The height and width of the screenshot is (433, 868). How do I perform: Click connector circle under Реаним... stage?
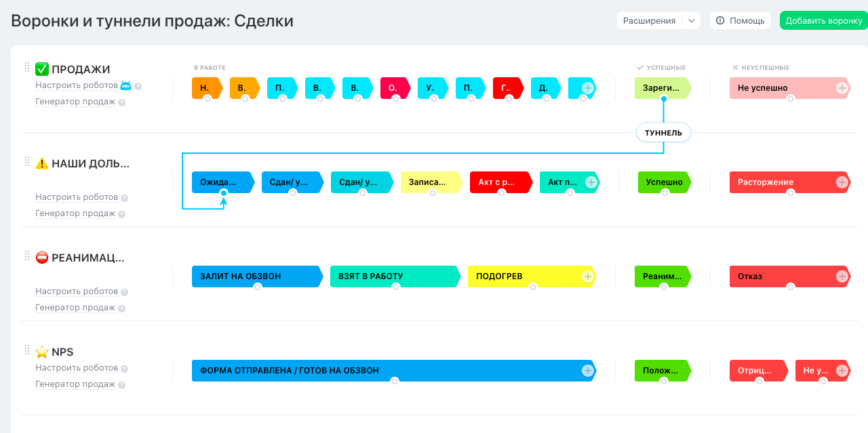(x=664, y=287)
